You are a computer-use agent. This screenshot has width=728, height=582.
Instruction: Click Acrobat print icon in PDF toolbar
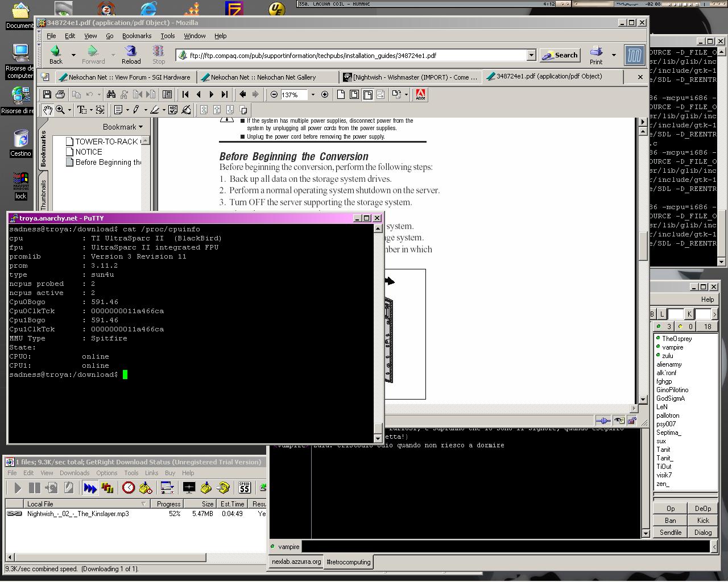pyautogui.click(x=60, y=94)
